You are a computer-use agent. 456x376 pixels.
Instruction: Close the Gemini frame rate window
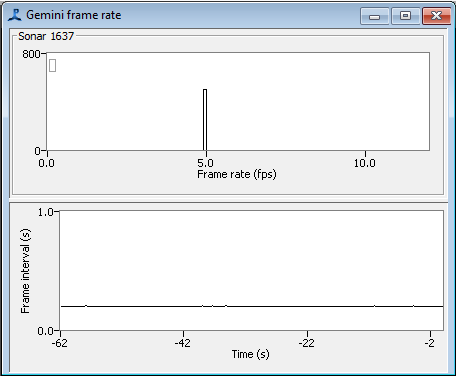436,16
